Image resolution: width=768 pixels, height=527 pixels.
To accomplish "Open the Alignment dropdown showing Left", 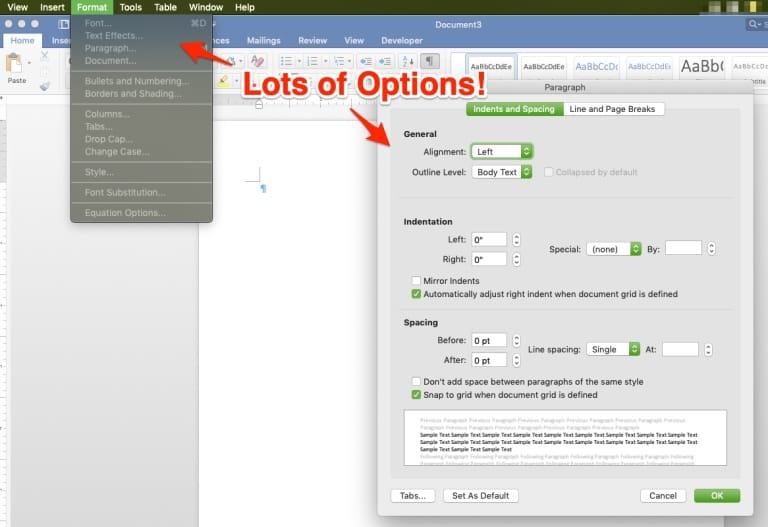I will pyautogui.click(x=502, y=152).
